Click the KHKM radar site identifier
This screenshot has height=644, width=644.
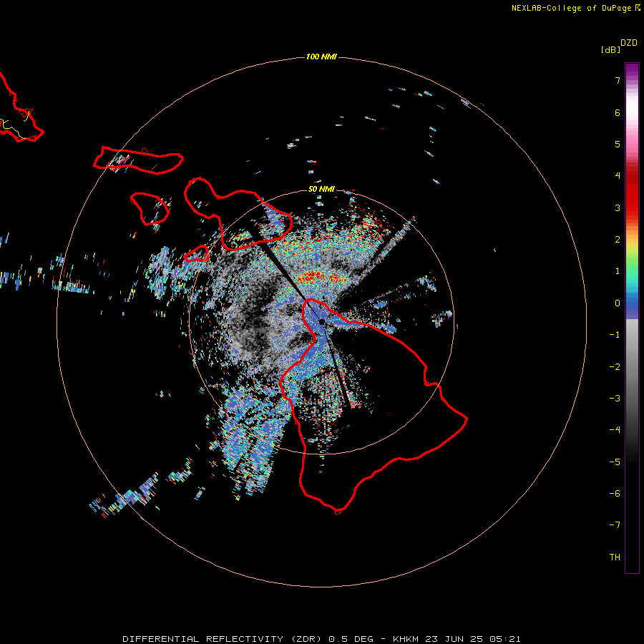[406, 639]
